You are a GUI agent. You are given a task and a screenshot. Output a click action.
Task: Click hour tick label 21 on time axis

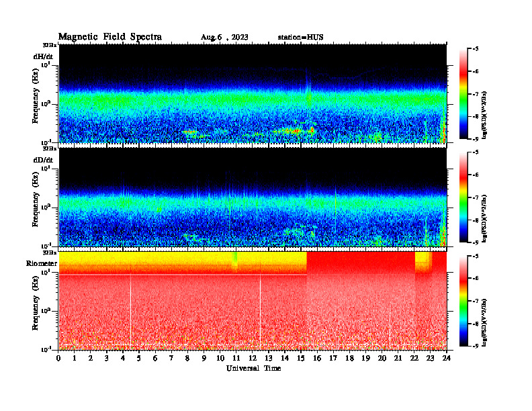[398, 358]
